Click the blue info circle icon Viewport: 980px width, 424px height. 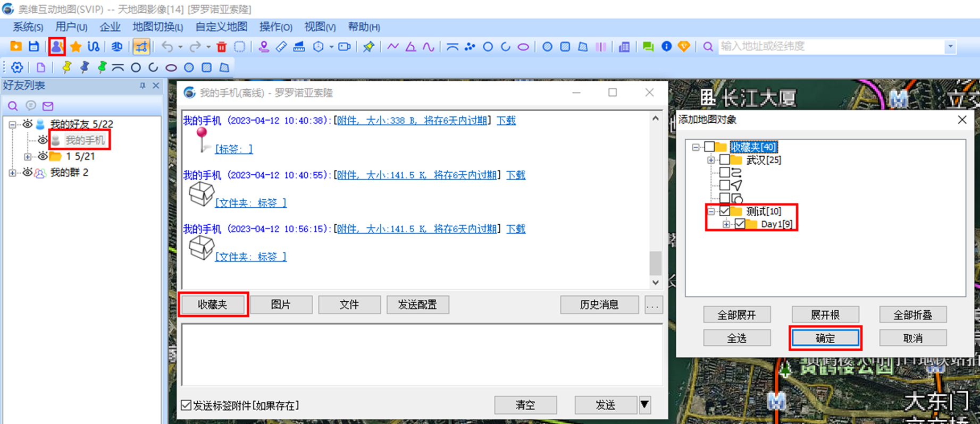pos(666,47)
